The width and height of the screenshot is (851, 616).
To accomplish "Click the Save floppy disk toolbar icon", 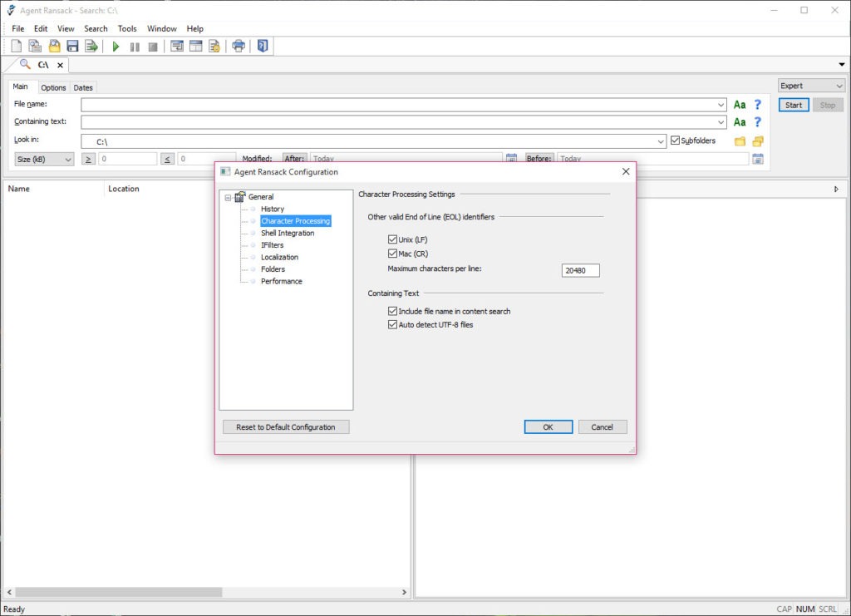I will click(x=73, y=46).
